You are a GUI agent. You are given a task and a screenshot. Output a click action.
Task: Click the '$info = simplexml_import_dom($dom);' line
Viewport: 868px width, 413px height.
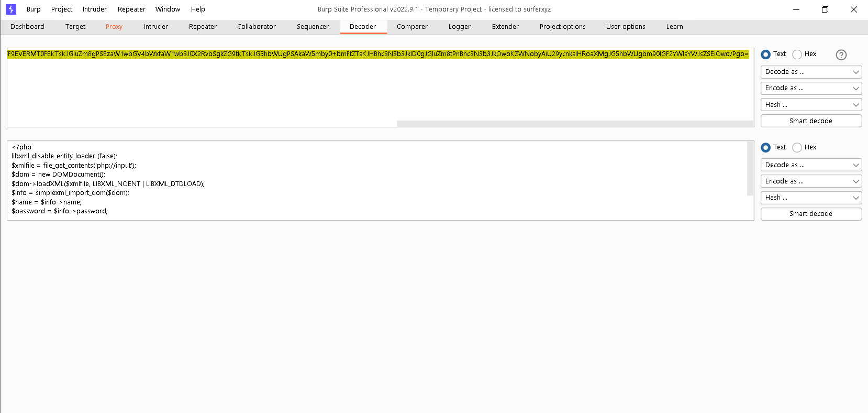tap(71, 193)
